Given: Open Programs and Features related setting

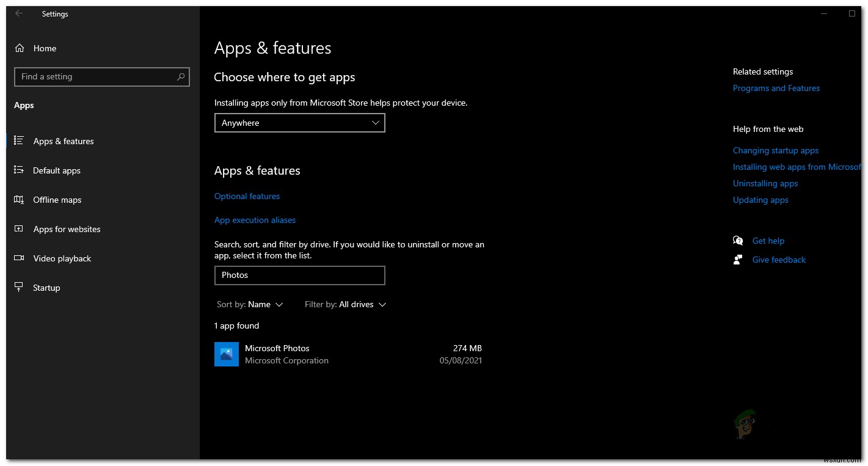Looking at the screenshot, I should tap(776, 88).
